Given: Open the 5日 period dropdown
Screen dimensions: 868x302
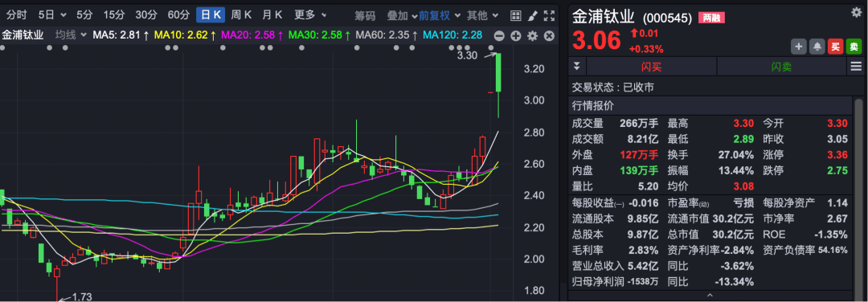Looking at the screenshot, I should point(52,15).
